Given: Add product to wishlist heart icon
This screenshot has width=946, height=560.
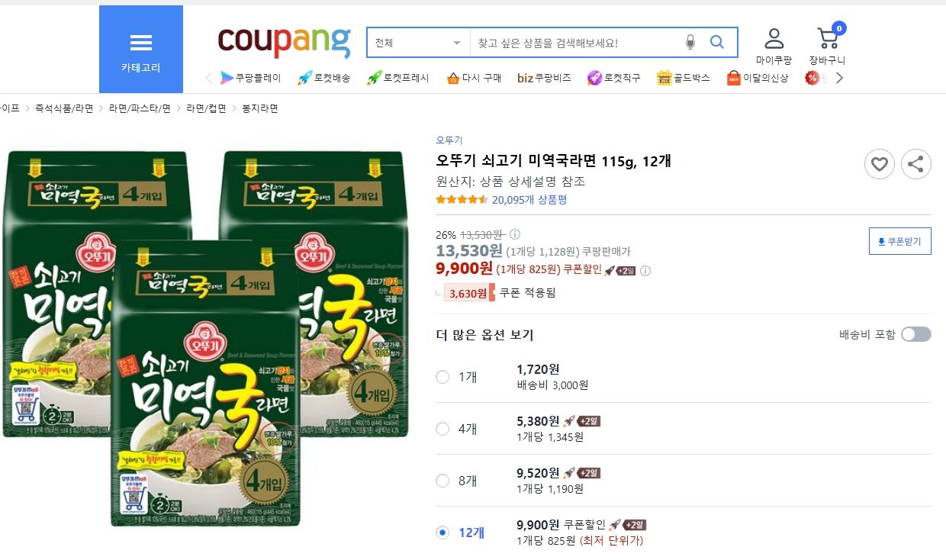Looking at the screenshot, I should coord(880,164).
